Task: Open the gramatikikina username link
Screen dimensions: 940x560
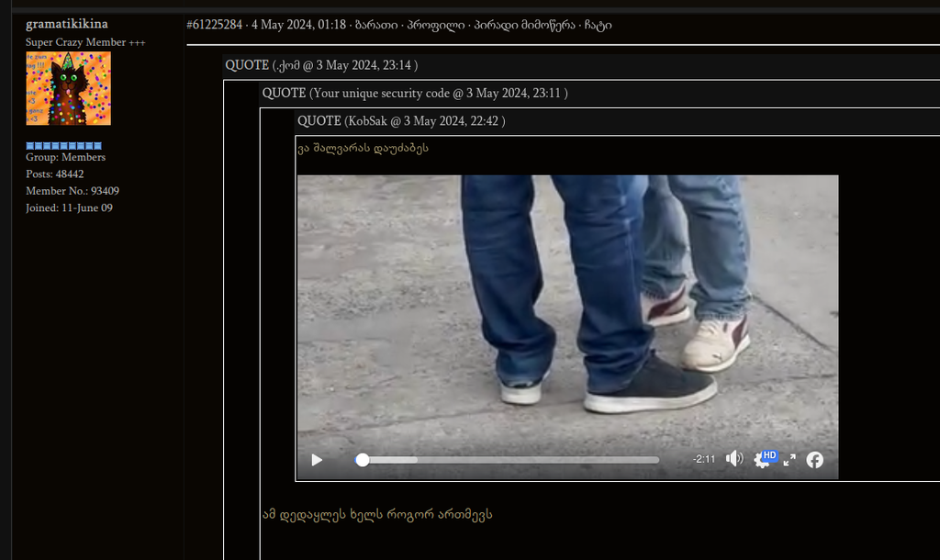Action: [66, 24]
